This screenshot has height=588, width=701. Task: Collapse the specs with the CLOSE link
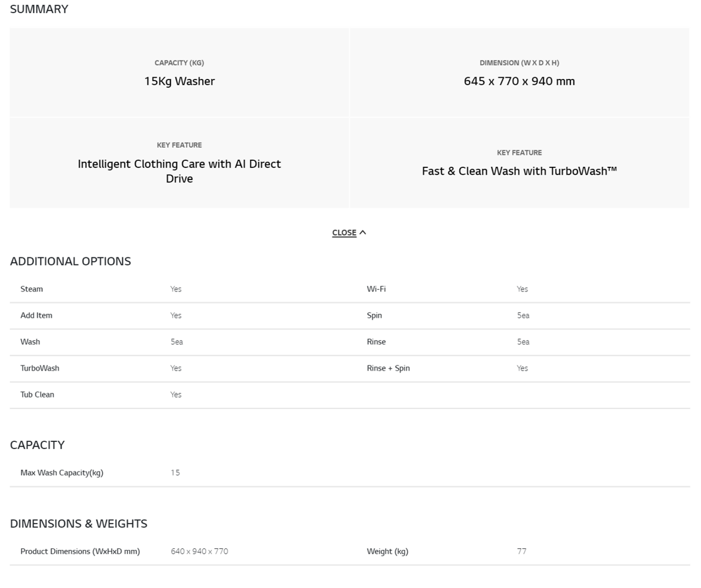tap(344, 233)
